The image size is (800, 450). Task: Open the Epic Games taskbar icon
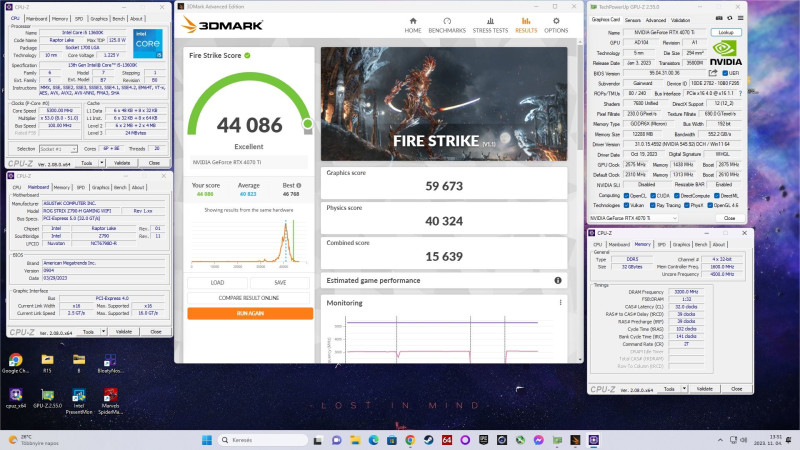pos(484,440)
